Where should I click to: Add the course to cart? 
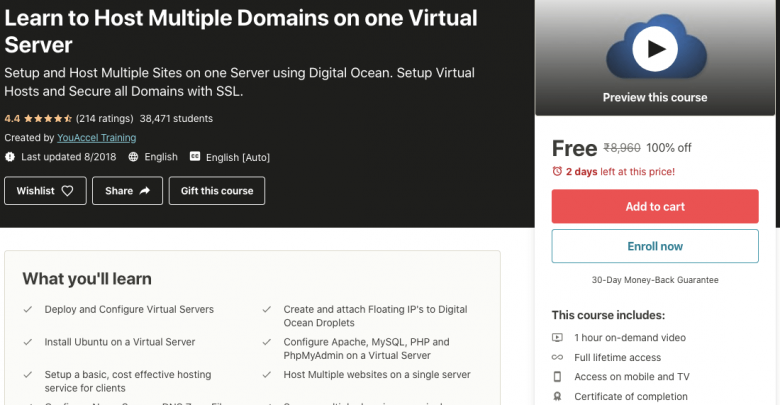point(655,206)
